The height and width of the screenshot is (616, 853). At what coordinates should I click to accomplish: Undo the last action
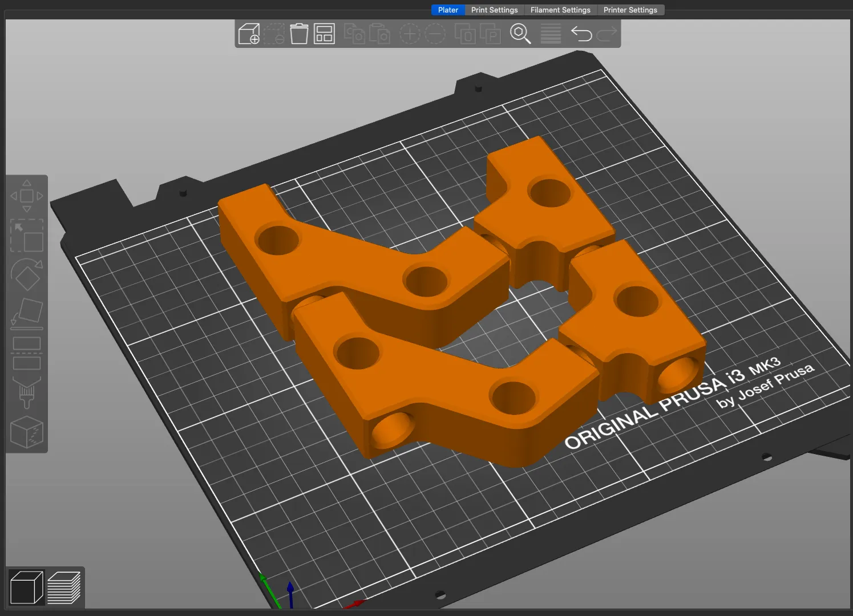point(581,34)
